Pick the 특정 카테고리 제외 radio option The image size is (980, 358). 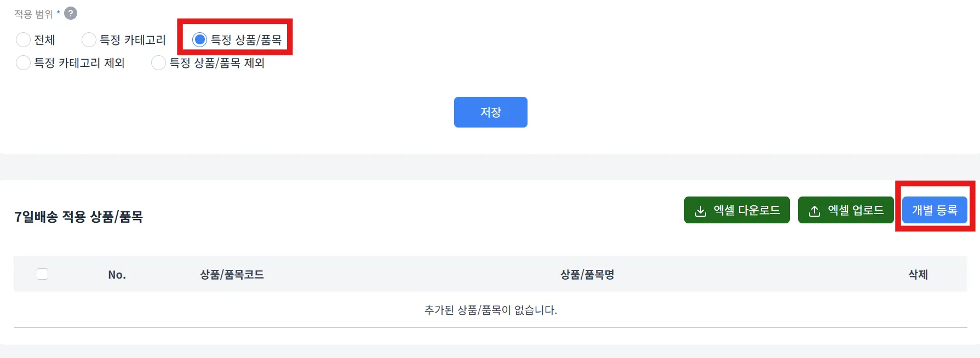[23, 63]
